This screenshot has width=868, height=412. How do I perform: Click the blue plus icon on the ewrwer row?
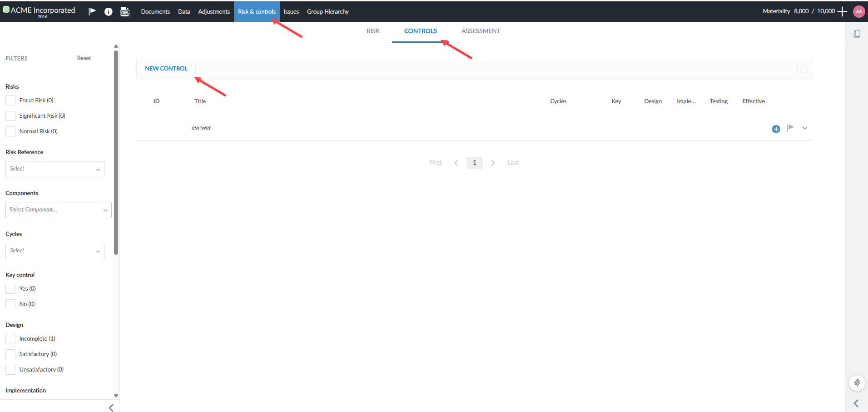tap(776, 129)
